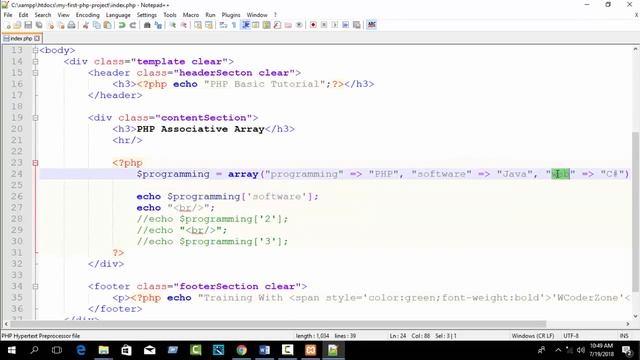Click the Close All toolbar icon
640x360 pixels.
pyautogui.click(x=60, y=25)
